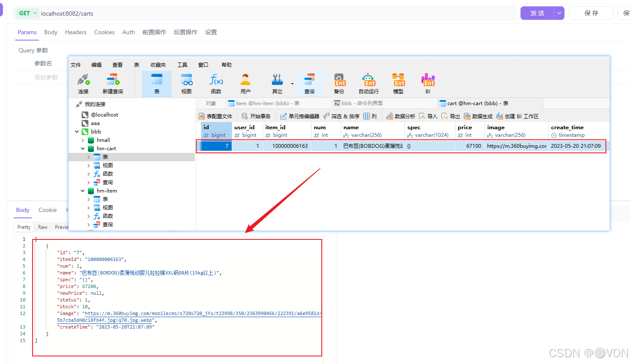This screenshot has height=364, width=630.
Task: Select the Raw response view
Action: [x=43, y=227]
